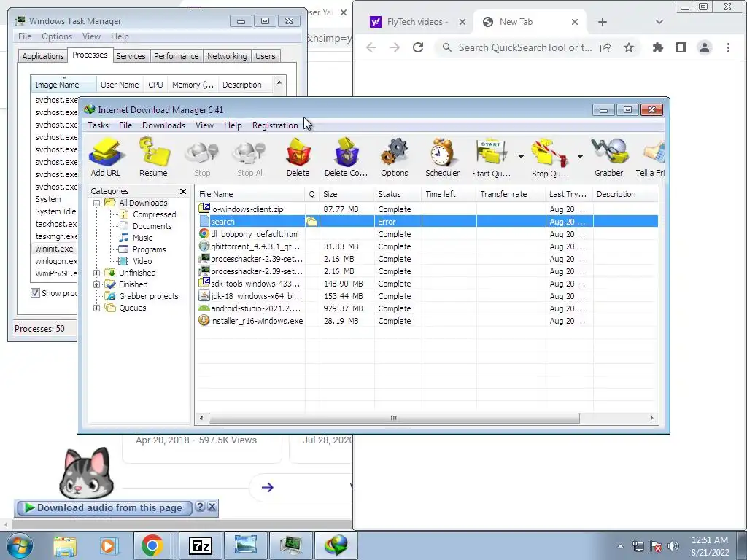Sort downloads by Status column
The width and height of the screenshot is (747, 560).
pos(398,194)
